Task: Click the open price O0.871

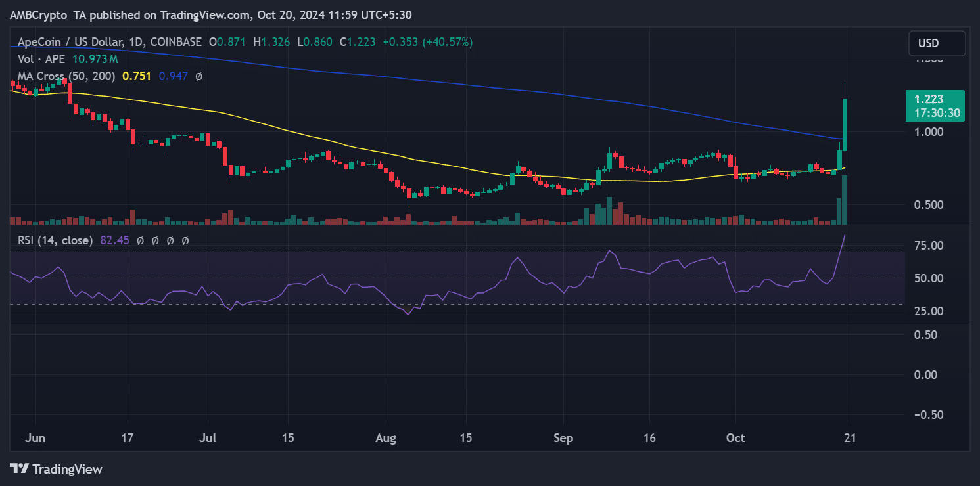Action: (x=227, y=42)
